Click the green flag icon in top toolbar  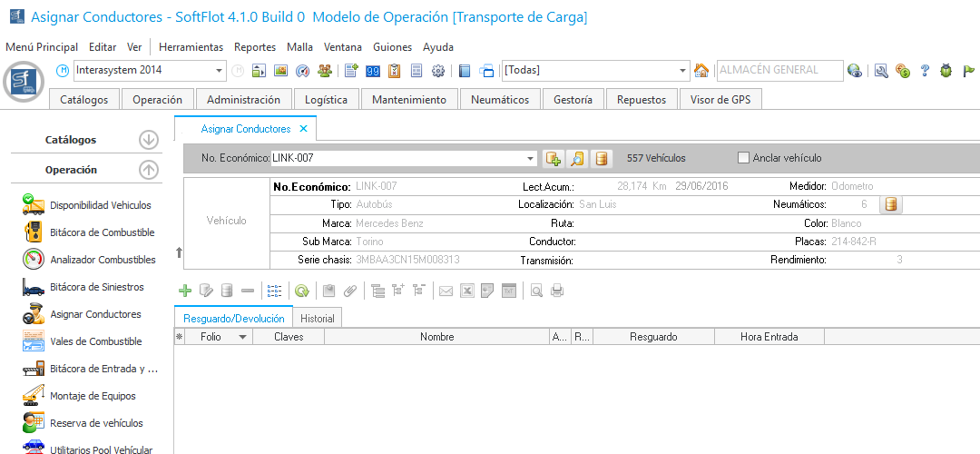tap(968, 71)
